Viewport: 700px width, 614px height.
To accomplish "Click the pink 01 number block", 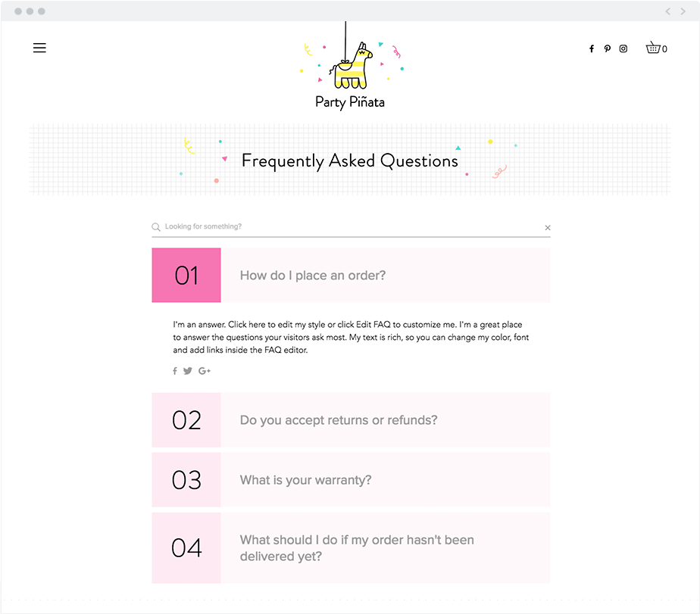I will click(x=186, y=276).
